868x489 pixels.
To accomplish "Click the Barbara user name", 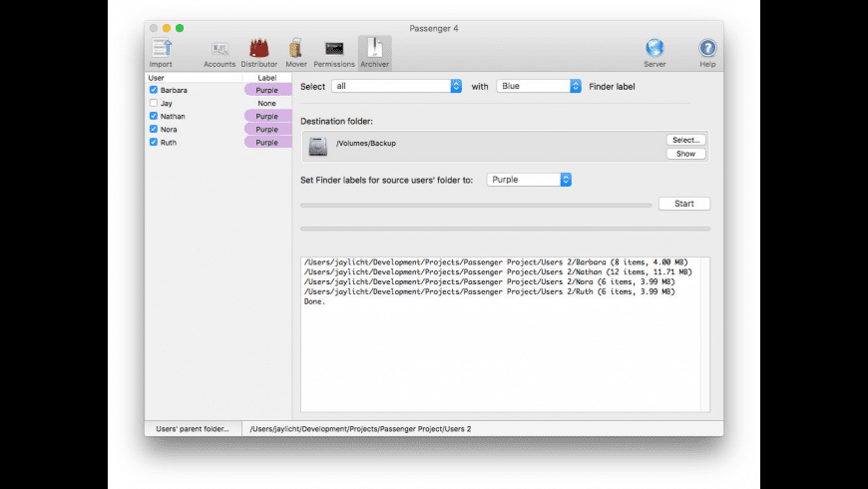I will 174,90.
